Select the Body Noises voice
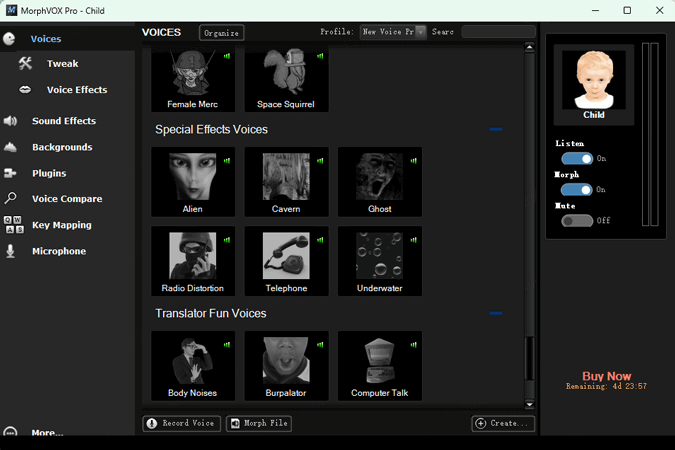Screen dimensions: 675x450 click(x=192, y=366)
